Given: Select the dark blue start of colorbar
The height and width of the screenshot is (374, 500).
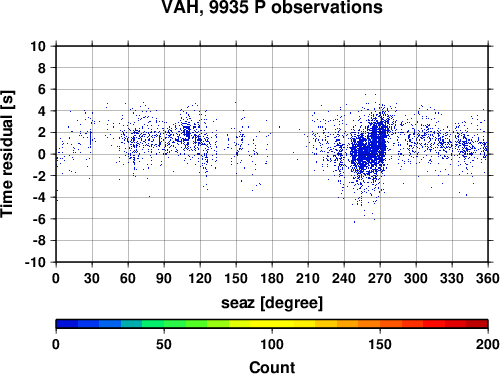Looking at the screenshot, I should pyautogui.click(x=67, y=324).
